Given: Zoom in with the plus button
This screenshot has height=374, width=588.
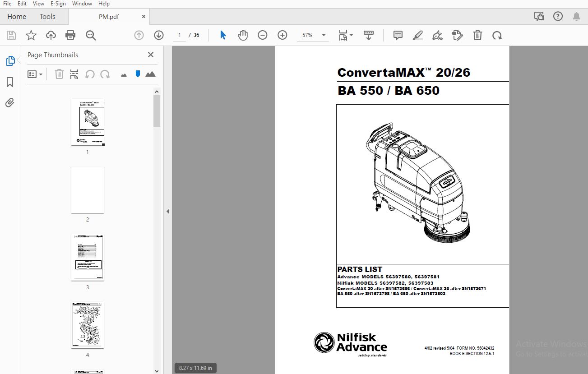Looking at the screenshot, I should [x=282, y=35].
